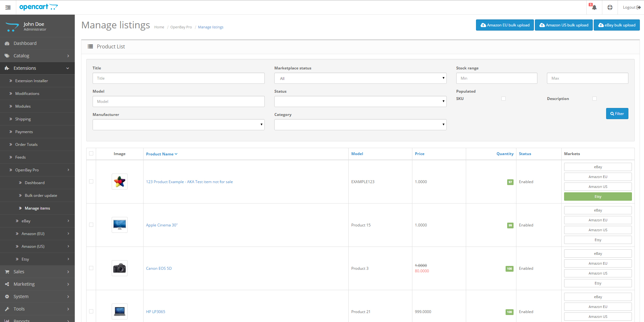The image size is (644, 322).
Task: Go to OpenBay Pro breadcrumb link
Action: point(181,27)
